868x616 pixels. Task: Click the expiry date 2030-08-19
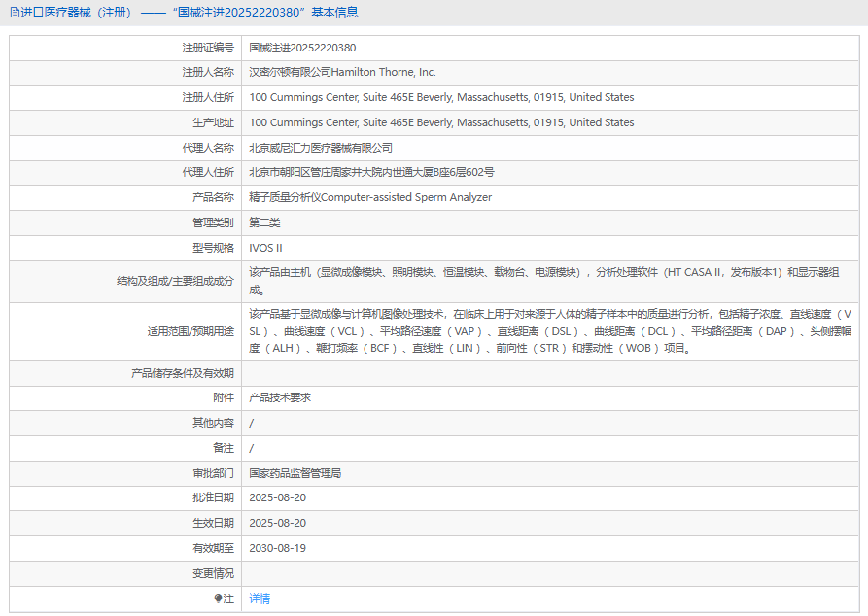tap(277, 548)
